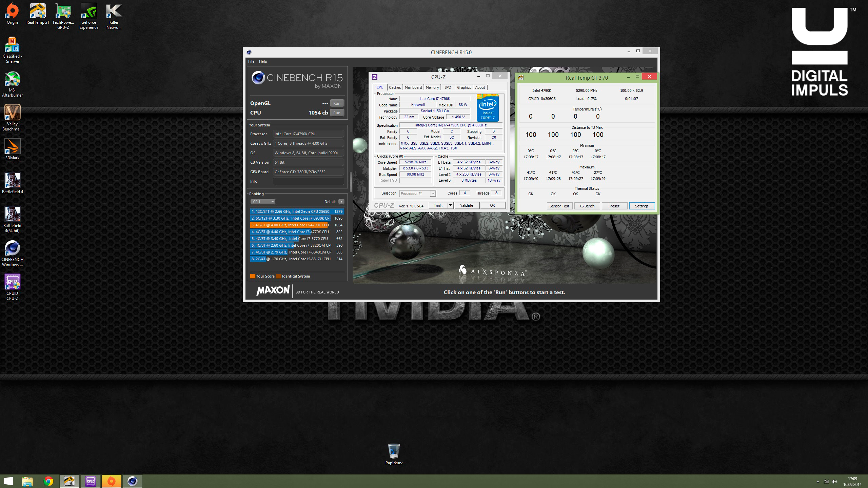Select the i5-3317U ranking row

pyautogui.click(x=297, y=259)
